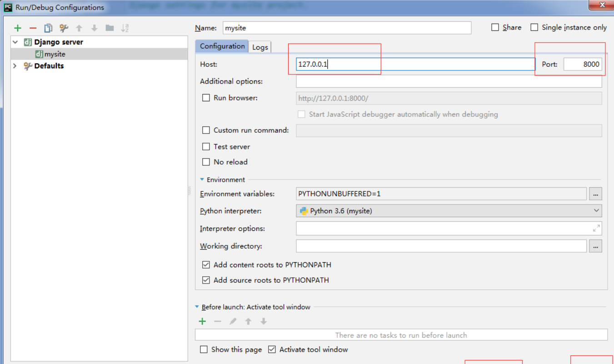Select the Django server group in the tree

pos(59,42)
